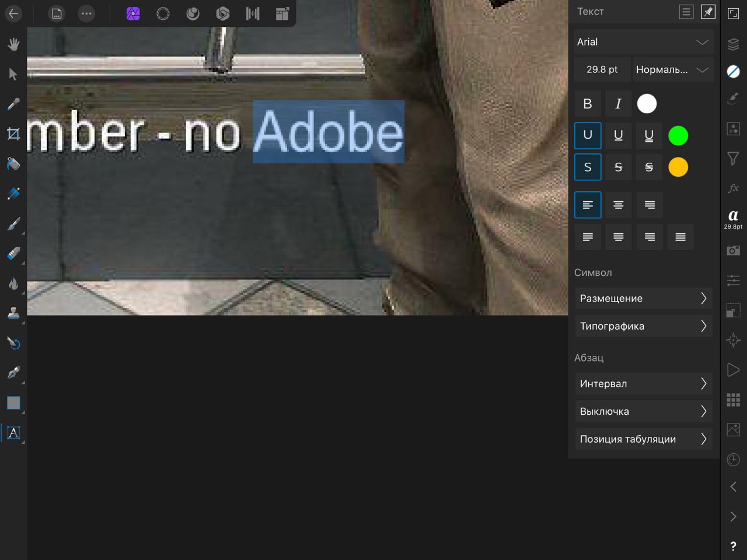Viewport: 747px width, 560px height.
Task: Open the Document menu
Action: click(x=57, y=13)
